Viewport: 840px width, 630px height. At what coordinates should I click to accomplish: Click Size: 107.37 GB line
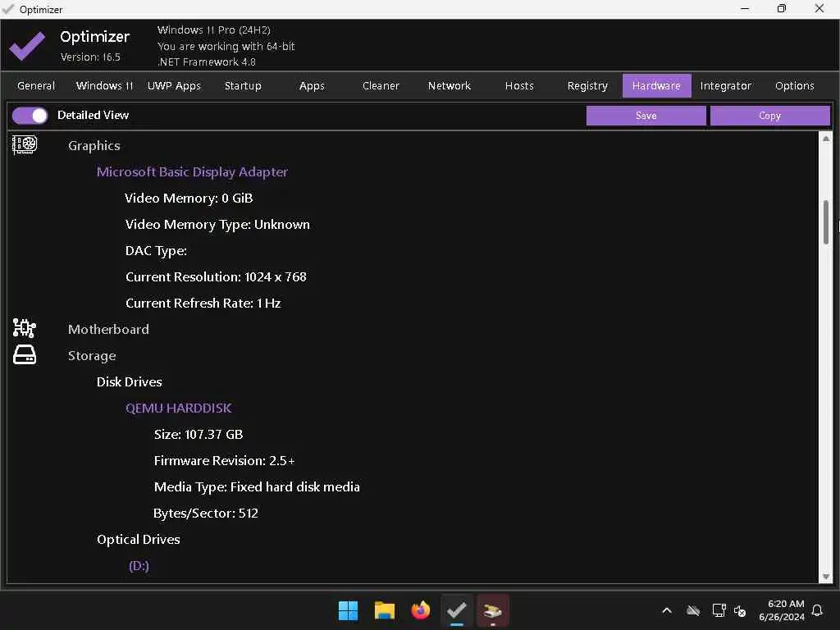[199, 435]
